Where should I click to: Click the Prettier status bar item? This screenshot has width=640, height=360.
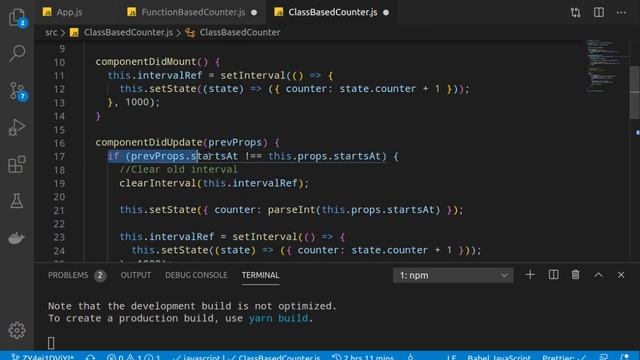pyautogui.click(x=564, y=357)
